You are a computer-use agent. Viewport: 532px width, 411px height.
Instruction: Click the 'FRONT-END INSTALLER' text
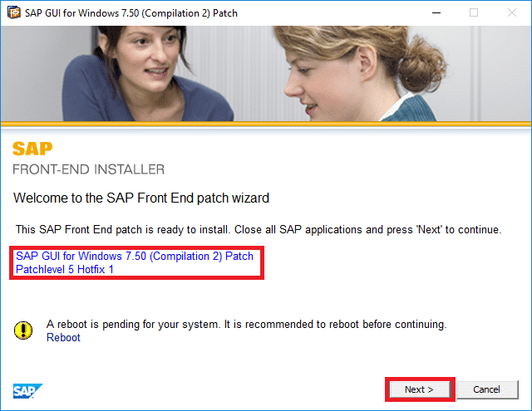[x=89, y=169]
